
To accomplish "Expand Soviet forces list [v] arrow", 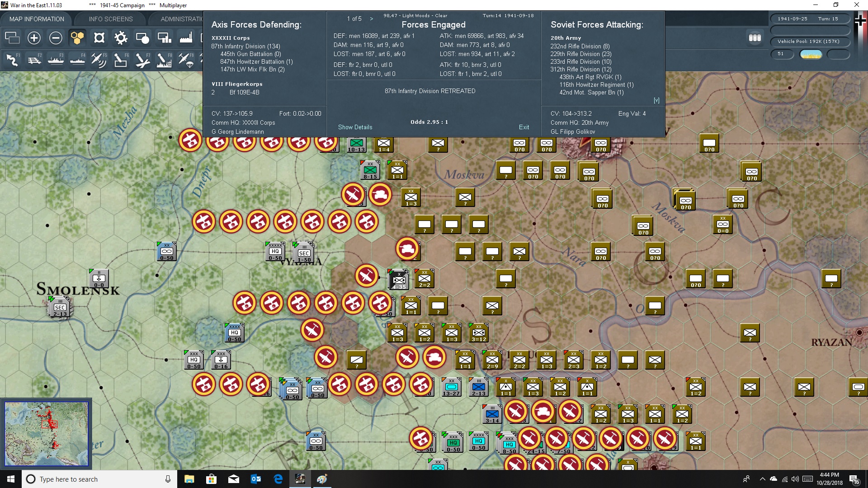I will click(x=656, y=100).
